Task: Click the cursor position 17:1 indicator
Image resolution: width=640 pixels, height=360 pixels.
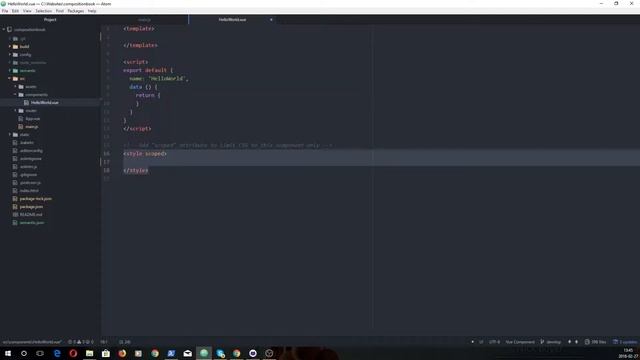Action: pyautogui.click(x=104, y=342)
